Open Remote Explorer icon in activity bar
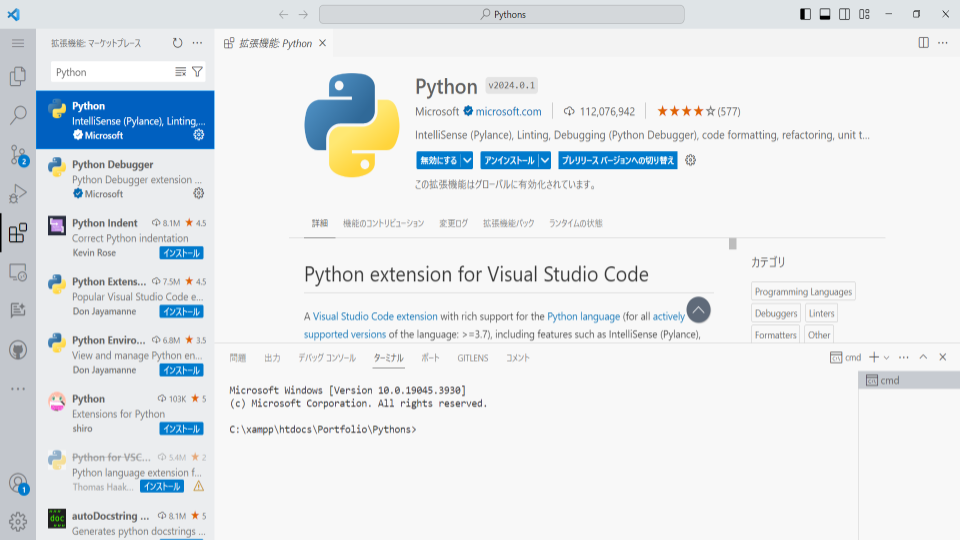The width and height of the screenshot is (960, 540). pyautogui.click(x=18, y=272)
